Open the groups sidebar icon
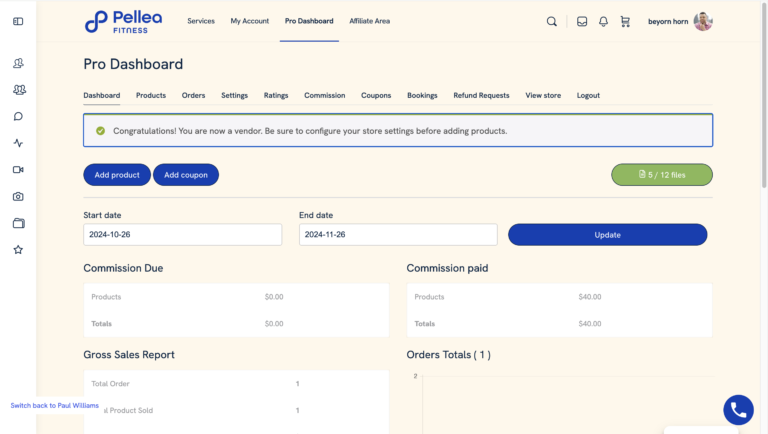 click(x=19, y=90)
